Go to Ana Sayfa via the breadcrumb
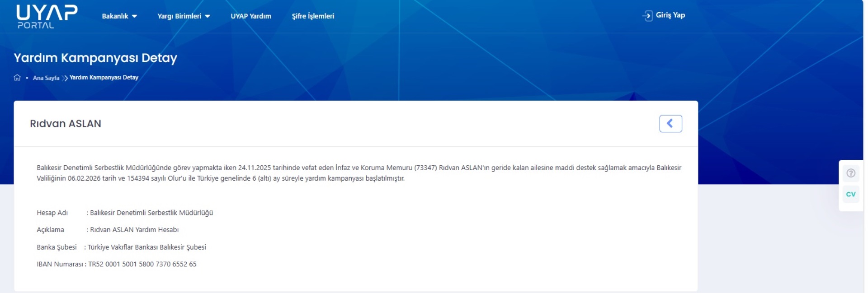 pos(46,78)
